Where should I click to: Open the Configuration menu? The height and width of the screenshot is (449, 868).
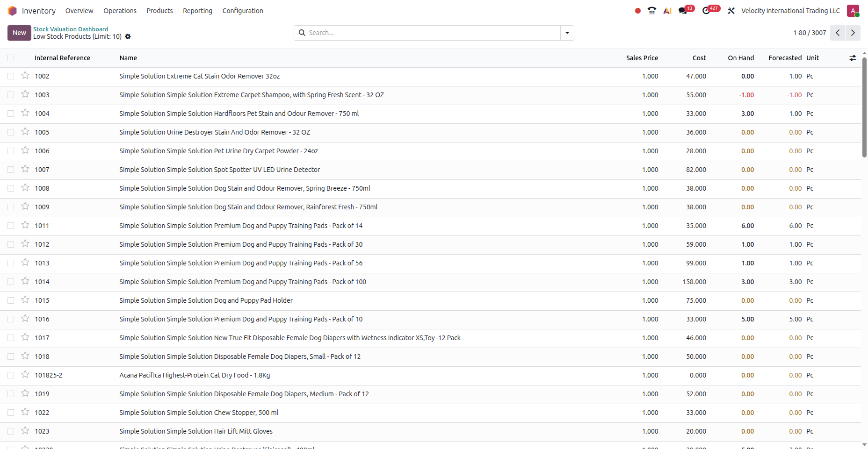click(243, 11)
